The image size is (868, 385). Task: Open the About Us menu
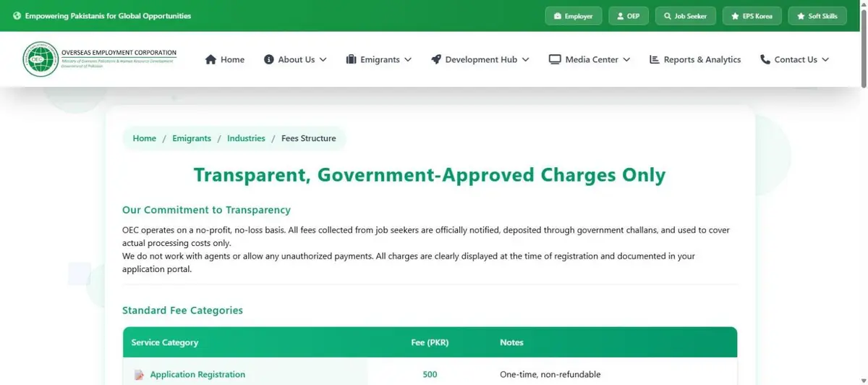pyautogui.click(x=295, y=59)
